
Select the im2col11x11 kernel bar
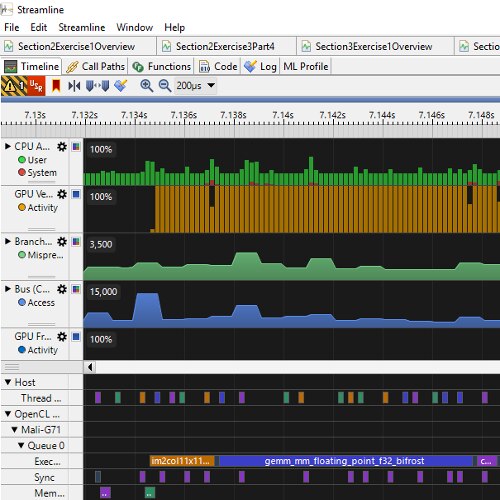pyautogui.click(x=182, y=461)
